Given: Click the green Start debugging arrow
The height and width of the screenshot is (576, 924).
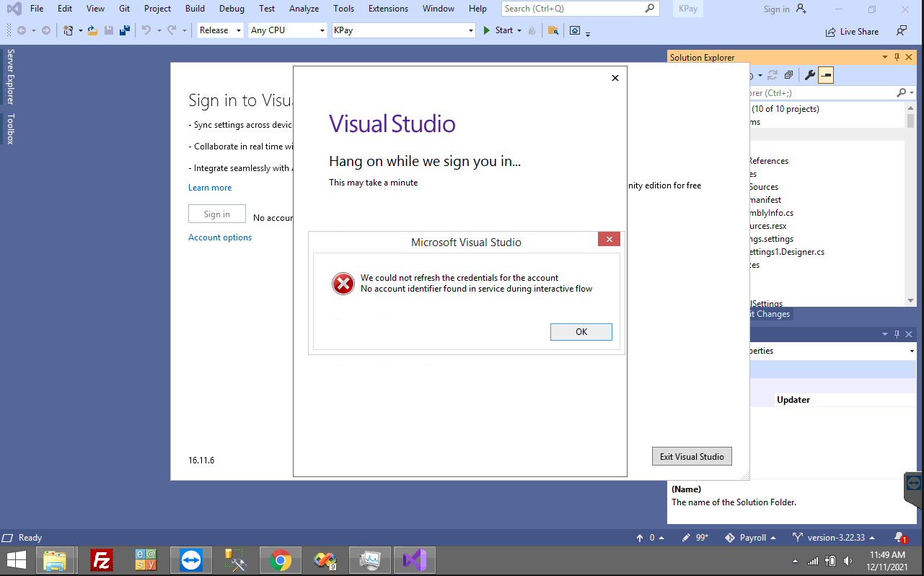Looking at the screenshot, I should pos(488,30).
